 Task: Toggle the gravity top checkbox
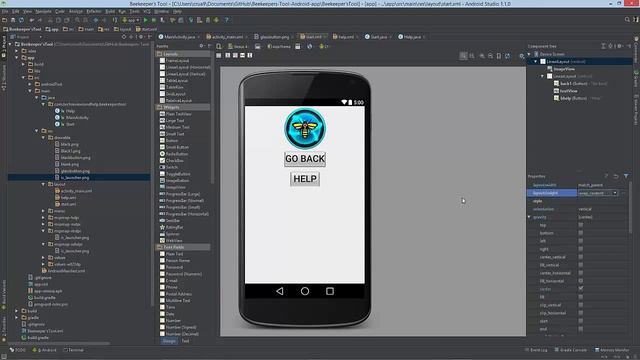(x=580, y=225)
